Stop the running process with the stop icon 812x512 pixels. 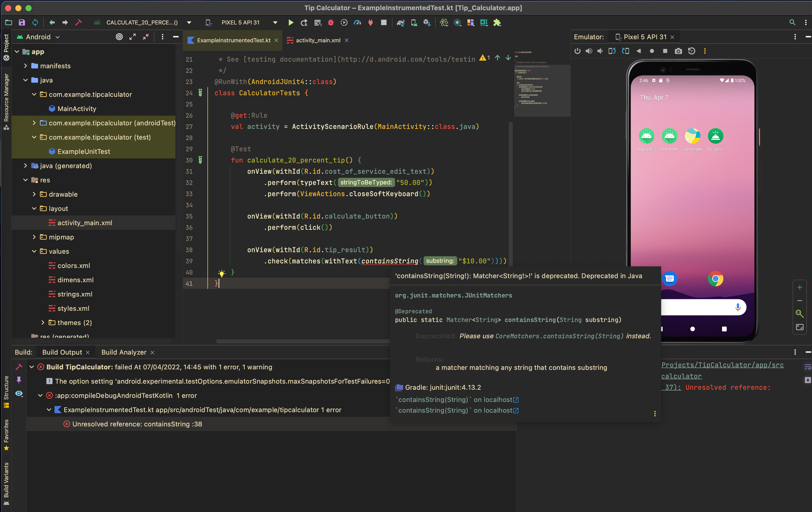click(383, 23)
